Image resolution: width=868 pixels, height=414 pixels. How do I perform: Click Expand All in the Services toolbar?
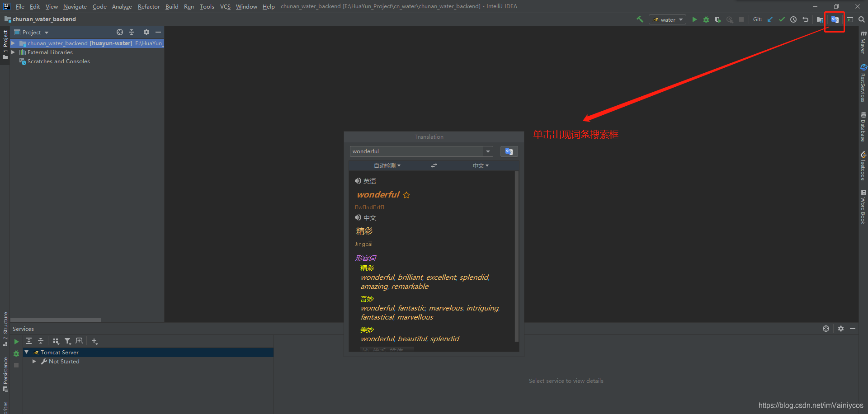tap(29, 341)
